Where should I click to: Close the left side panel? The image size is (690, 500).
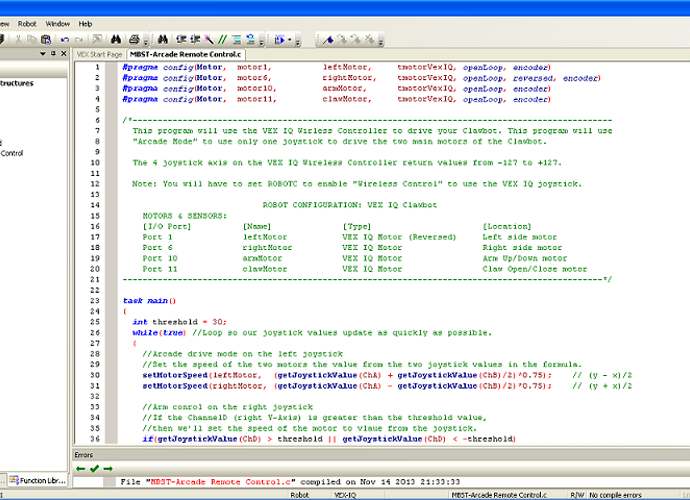(x=64, y=54)
